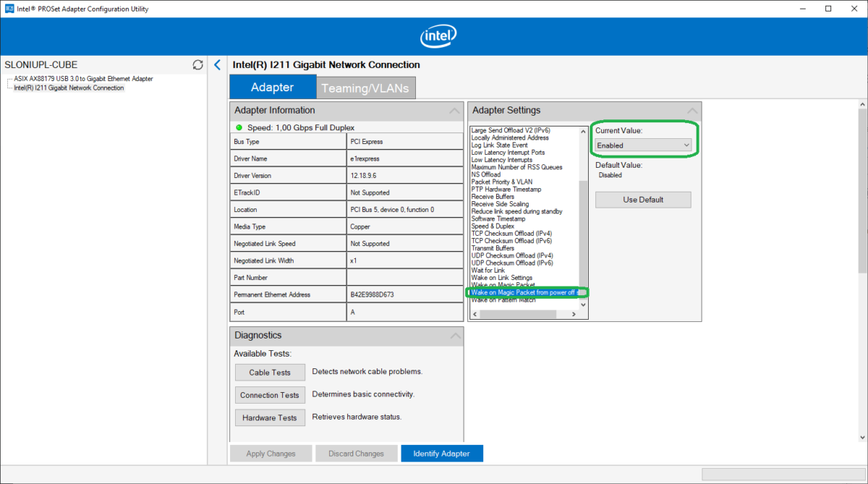Viewport: 868px width, 484px height.
Task: Select Transmit Buffers setting
Action: pos(493,248)
